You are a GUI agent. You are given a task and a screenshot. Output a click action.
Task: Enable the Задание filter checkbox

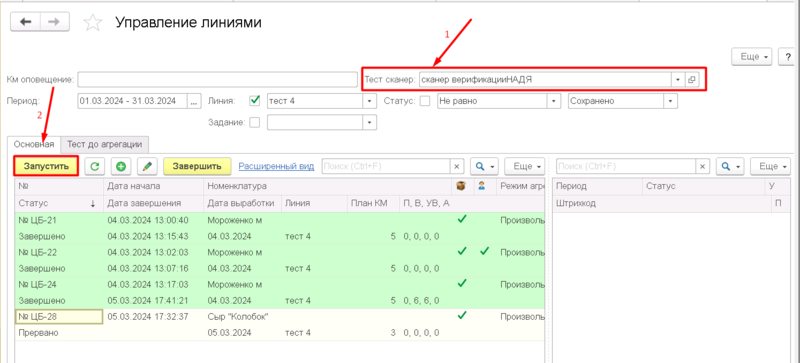[255, 123]
